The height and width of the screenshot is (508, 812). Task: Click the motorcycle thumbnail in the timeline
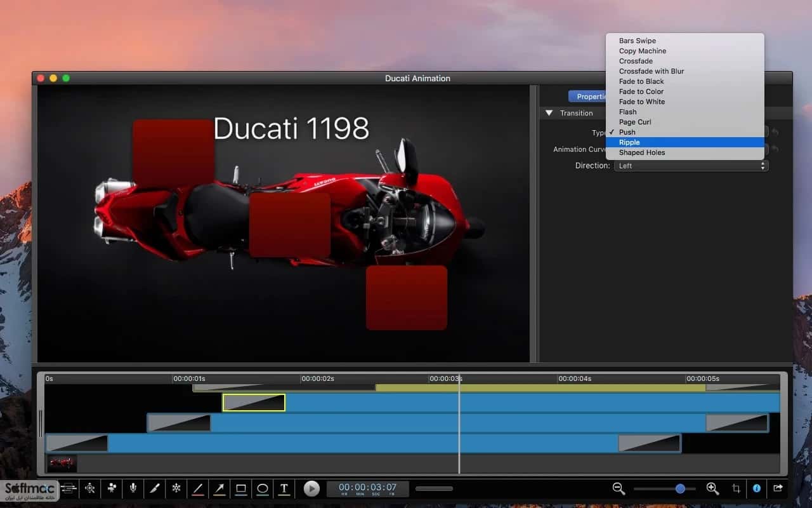pos(62,464)
